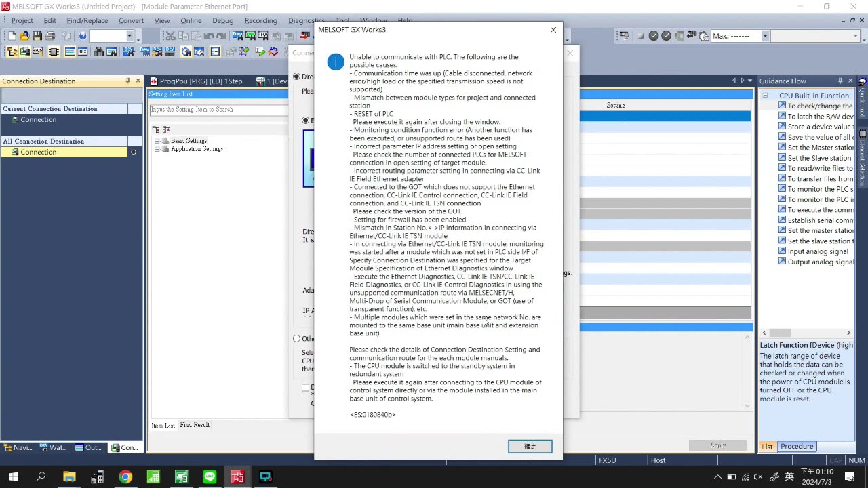The width and height of the screenshot is (868, 488).
Task: Click the taskbar search magnifier icon
Action: 41,477
